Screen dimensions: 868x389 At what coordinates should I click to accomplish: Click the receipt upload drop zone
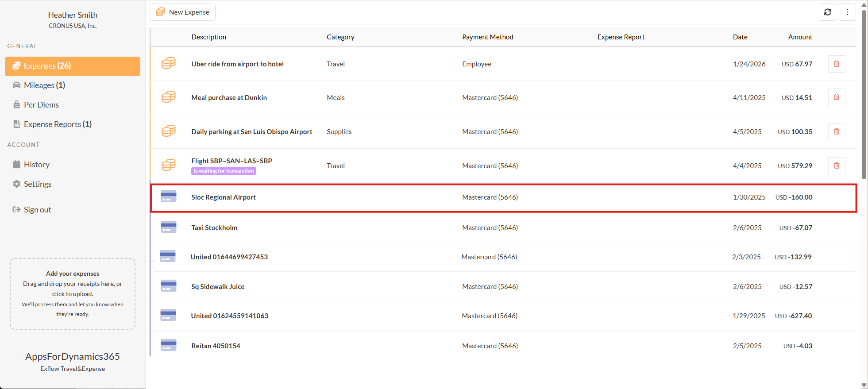pos(73,294)
